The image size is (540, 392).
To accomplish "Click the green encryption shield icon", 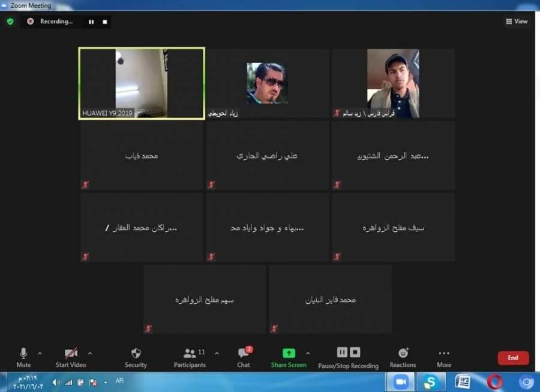I will pyautogui.click(x=10, y=21).
